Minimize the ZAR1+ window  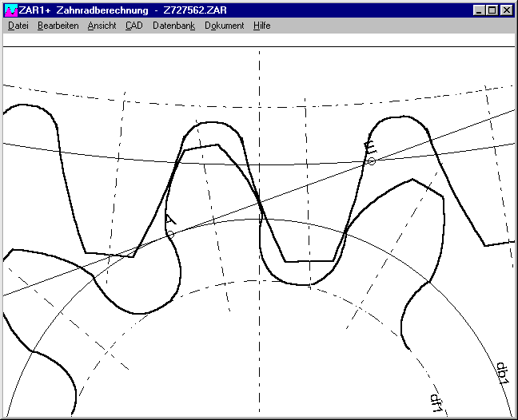[479, 10]
